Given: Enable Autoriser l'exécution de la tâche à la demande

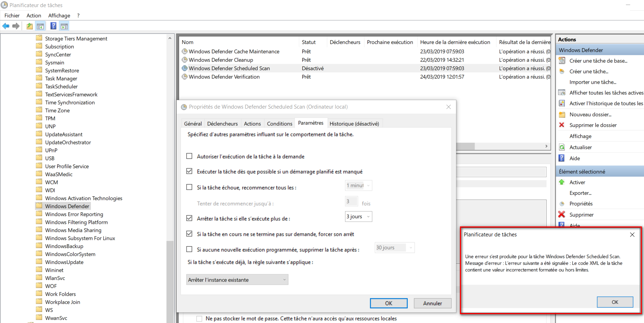Looking at the screenshot, I should [x=189, y=156].
